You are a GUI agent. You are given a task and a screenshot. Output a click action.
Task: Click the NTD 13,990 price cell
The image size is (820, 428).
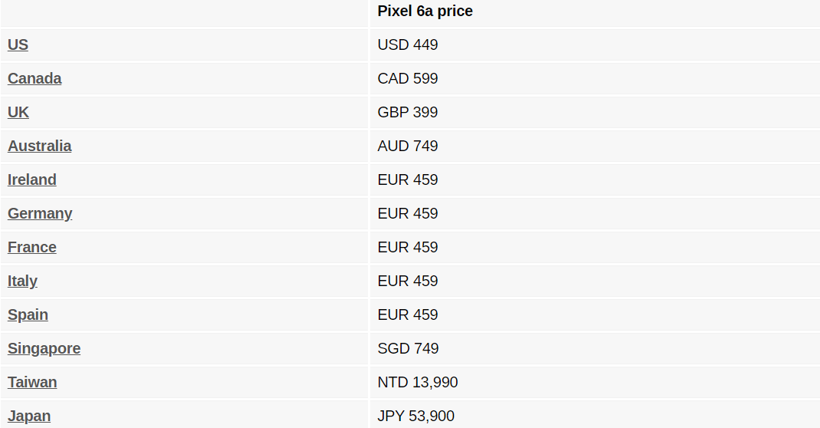418,382
